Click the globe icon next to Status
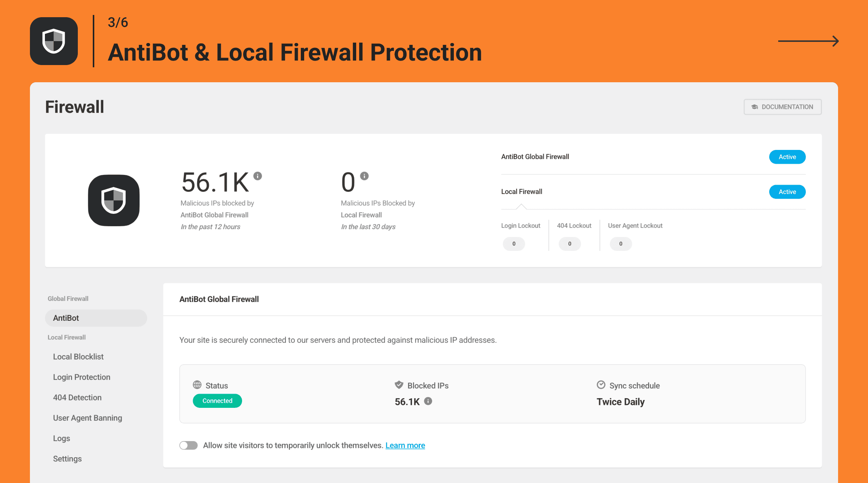This screenshot has height=483, width=868. point(196,385)
